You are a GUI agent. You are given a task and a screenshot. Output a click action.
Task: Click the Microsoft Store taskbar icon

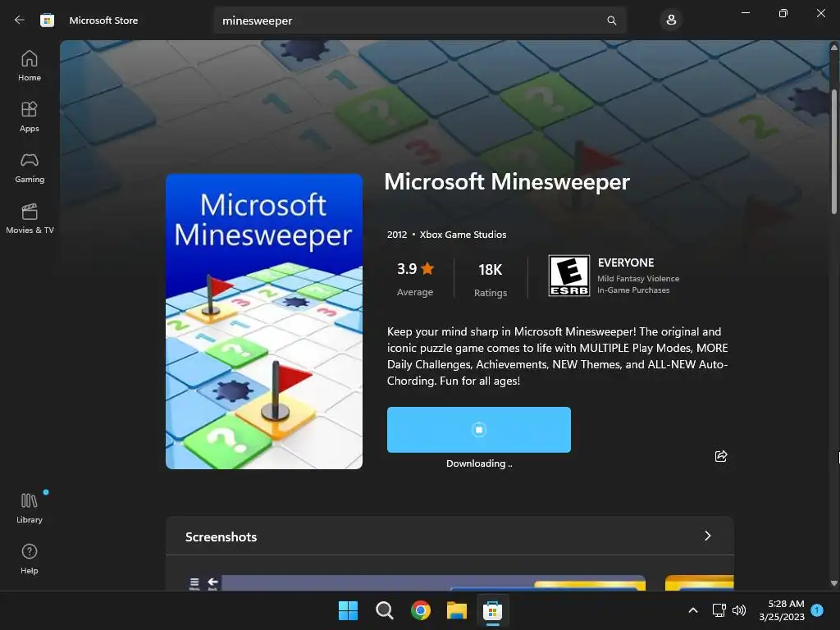[492, 610]
